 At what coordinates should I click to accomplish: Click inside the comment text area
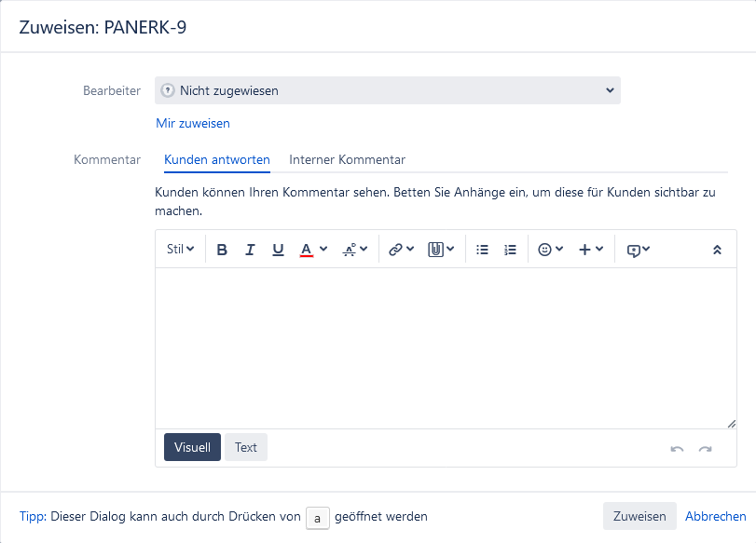point(446,348)
